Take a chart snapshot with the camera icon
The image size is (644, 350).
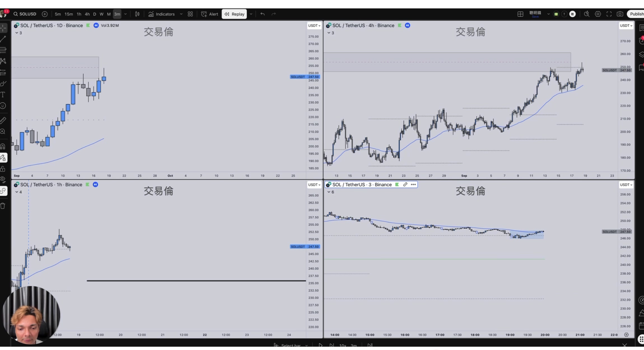pos(620,14)
